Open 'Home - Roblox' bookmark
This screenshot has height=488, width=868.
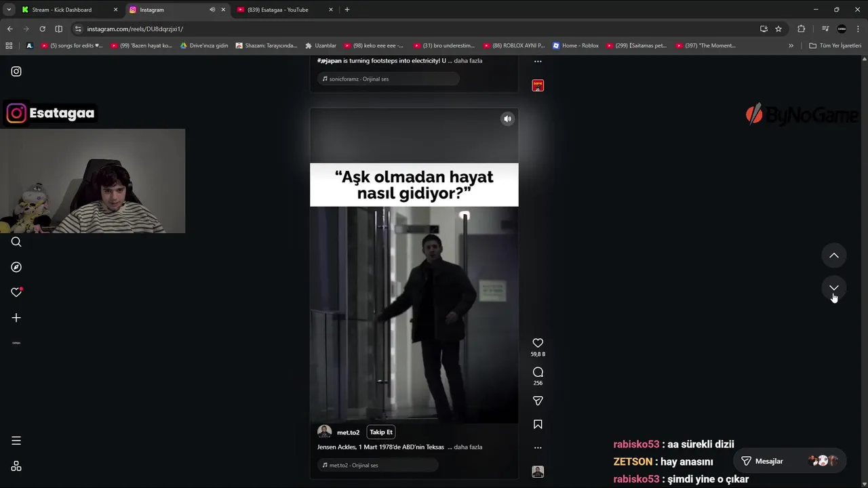point(576,45)
